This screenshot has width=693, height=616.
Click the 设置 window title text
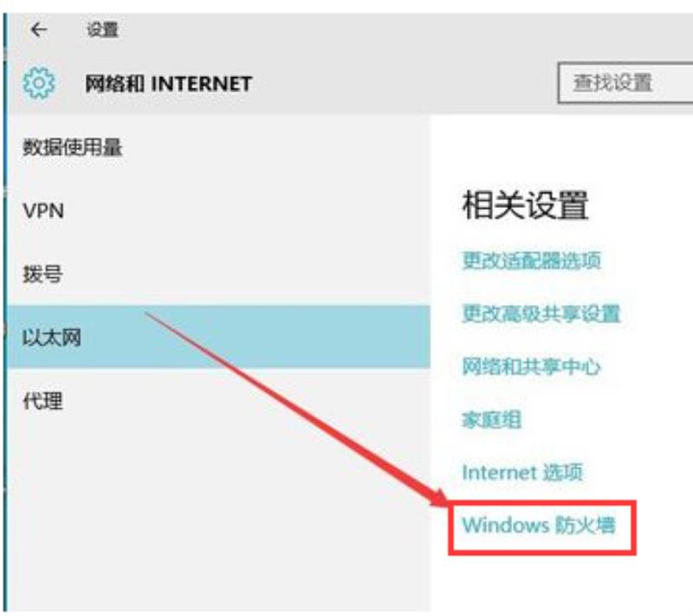pyautogui.click(x=102, y=30)
